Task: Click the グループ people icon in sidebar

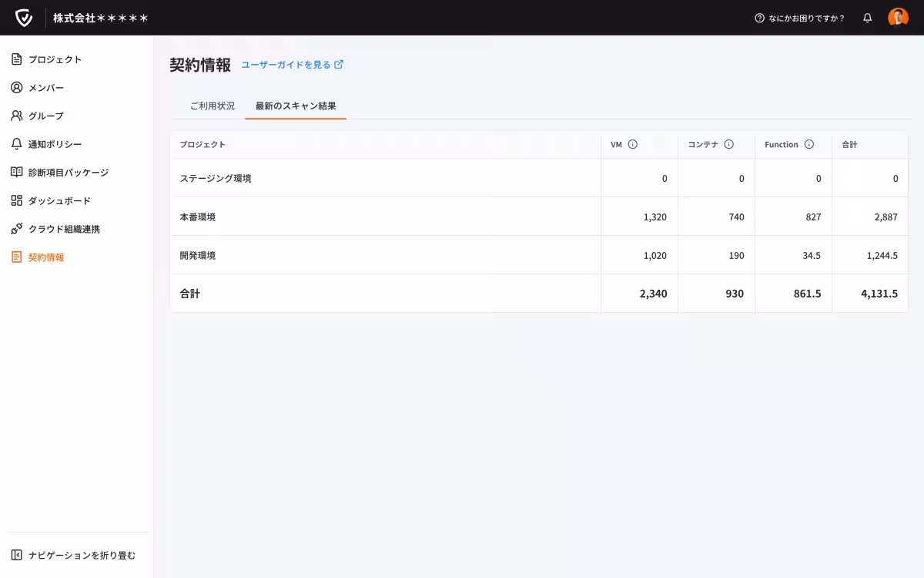Action: coord(16,116)
